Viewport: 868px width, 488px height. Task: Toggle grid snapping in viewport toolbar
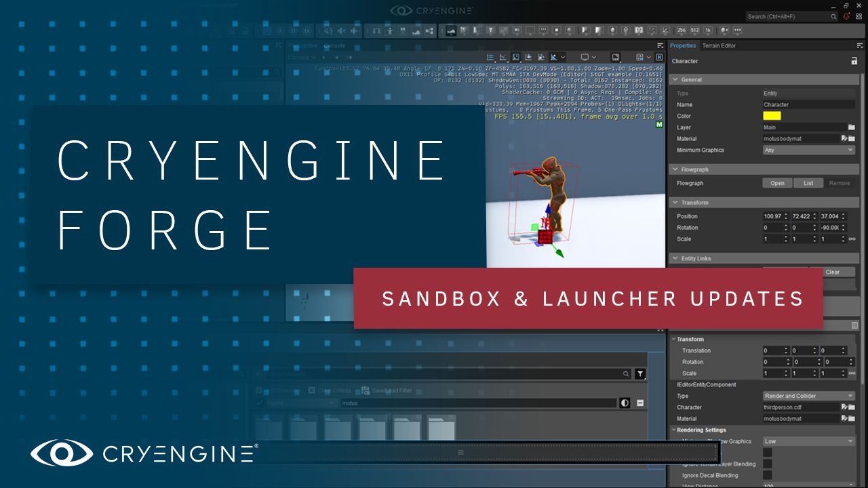click(x=490, y=58)
